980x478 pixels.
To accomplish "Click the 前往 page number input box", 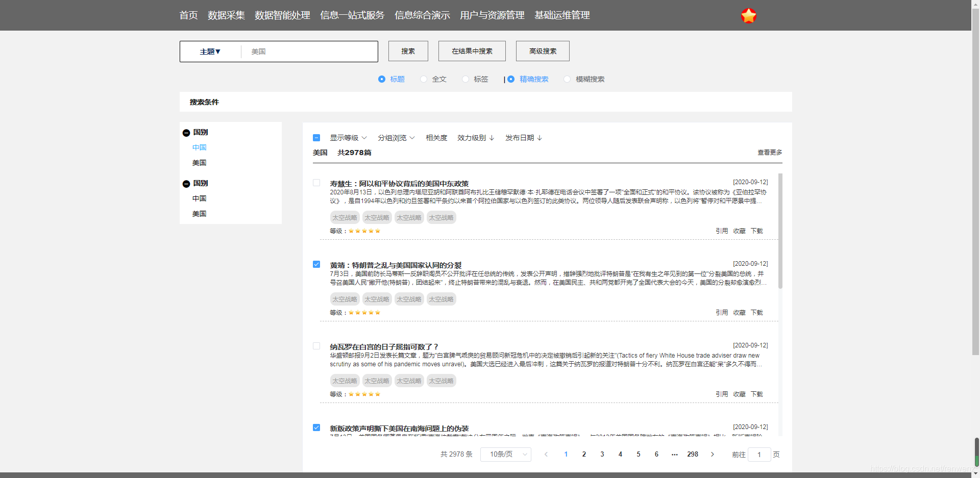I will pyautogui.click(x=759, y=455).
